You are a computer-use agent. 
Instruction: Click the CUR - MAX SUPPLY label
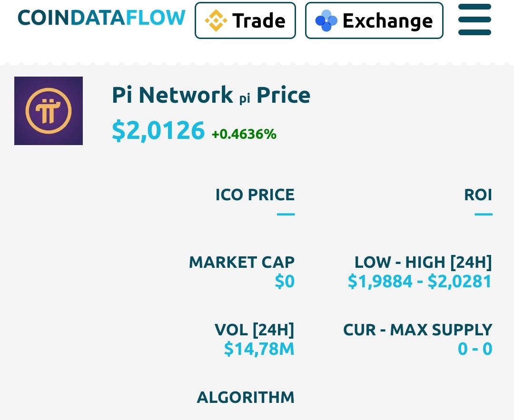pos(418,330)
